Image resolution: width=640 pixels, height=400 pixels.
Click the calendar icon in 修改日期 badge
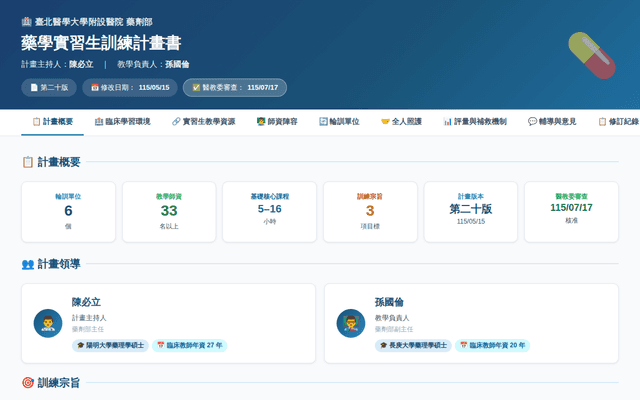click(95, 87)
